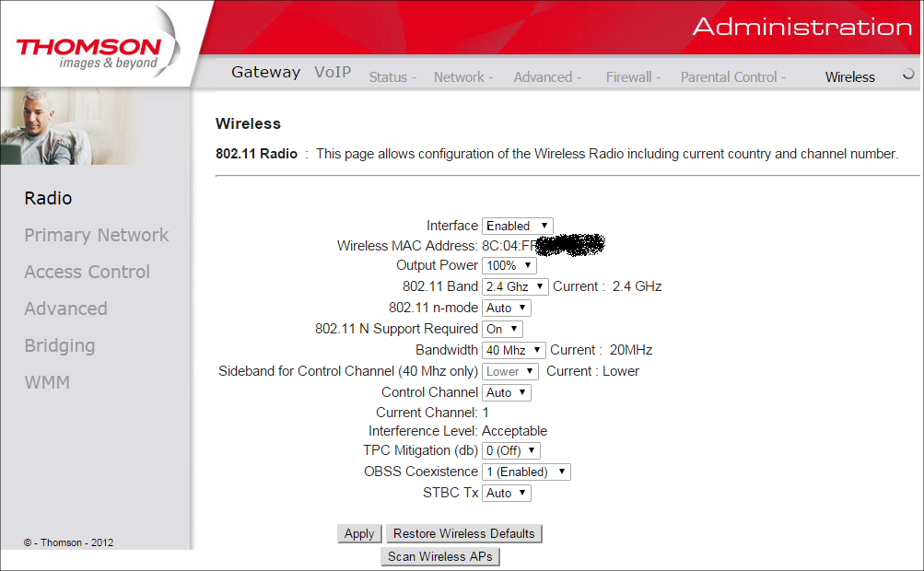
Task: Click the Apply button
Action: coord(359,533)
